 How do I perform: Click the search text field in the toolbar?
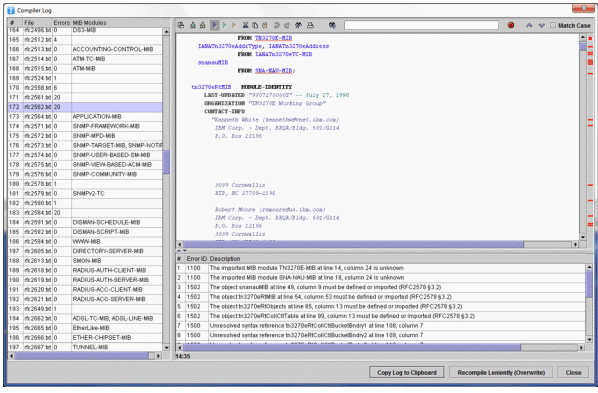pyautogui.click(x=421, y=25)
